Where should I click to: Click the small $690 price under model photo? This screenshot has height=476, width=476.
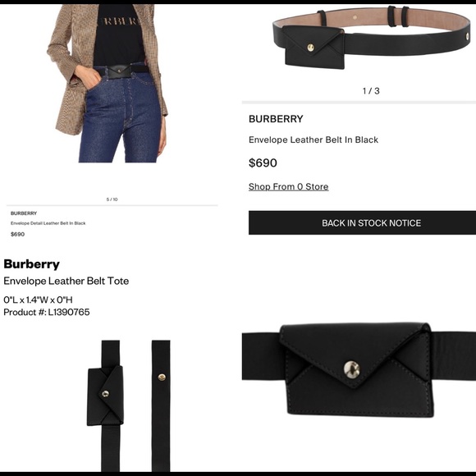click(x=17, y=234)
